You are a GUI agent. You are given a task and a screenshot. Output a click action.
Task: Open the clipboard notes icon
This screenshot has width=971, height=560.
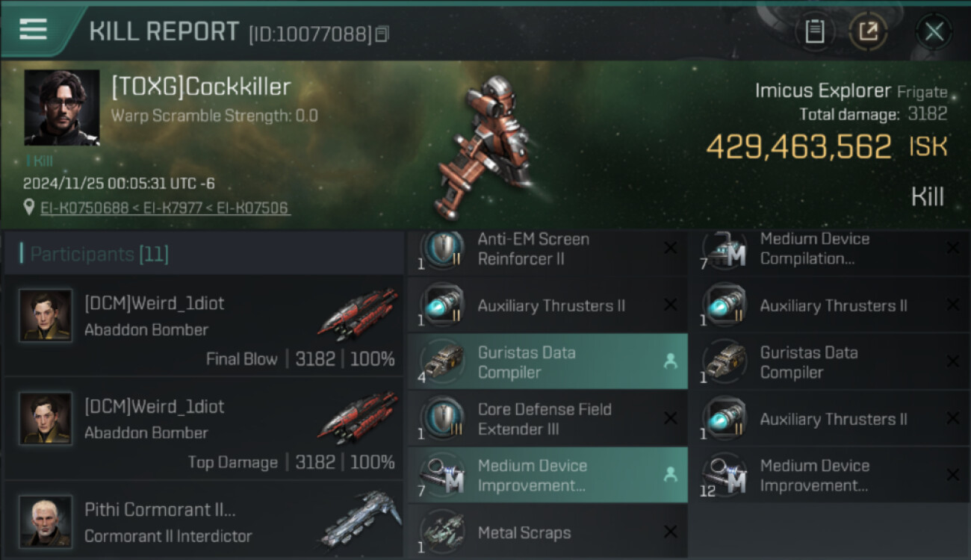coord(815,31)
